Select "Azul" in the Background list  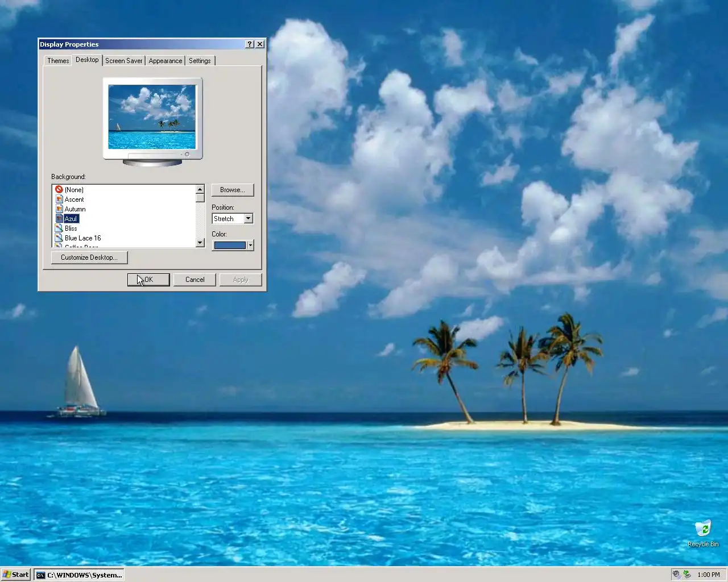[71, 219]
